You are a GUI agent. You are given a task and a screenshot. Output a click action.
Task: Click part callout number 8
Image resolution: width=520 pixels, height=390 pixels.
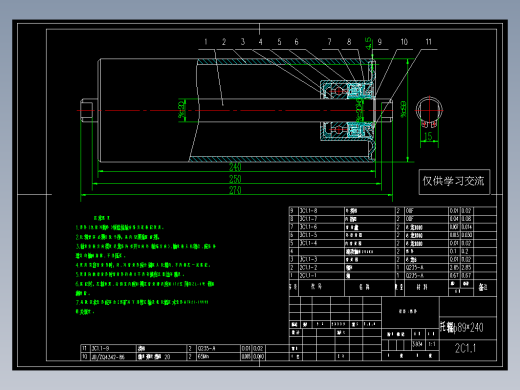point(349,42)
